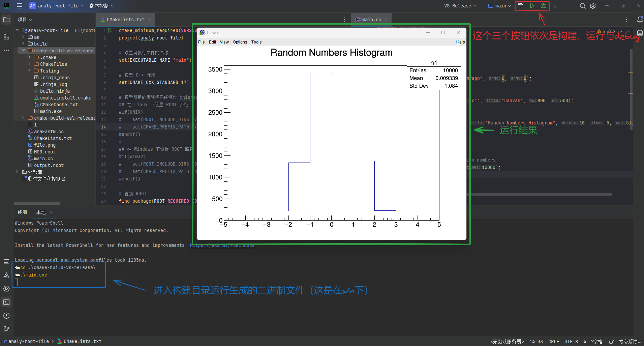Open the Terminal tool window icon
This screenshot has width=644, height=346.
point(6,302)
